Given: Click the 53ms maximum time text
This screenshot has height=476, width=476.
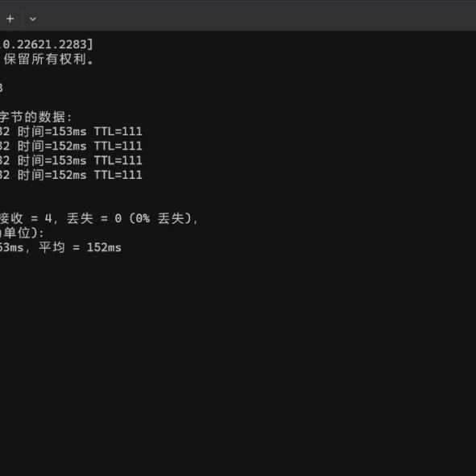Looking at the screenshot, I should (11, 248).
